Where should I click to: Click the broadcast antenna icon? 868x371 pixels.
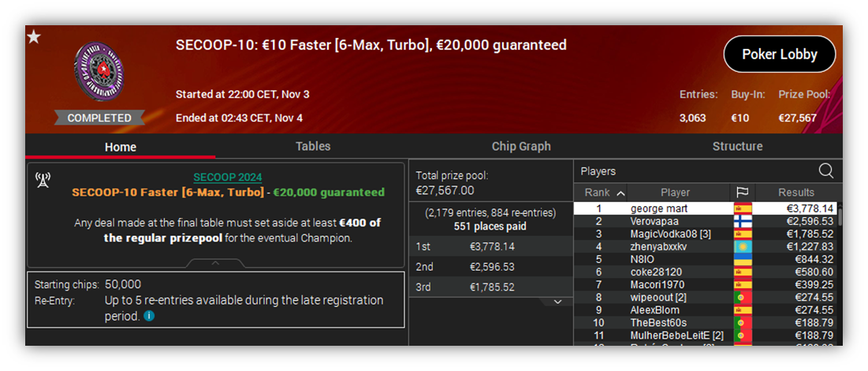43,180
